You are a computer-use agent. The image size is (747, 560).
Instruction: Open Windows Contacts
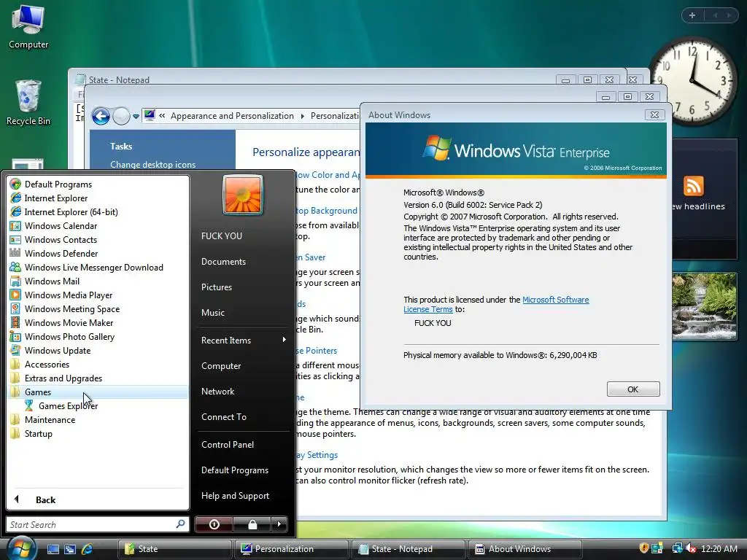61,239
